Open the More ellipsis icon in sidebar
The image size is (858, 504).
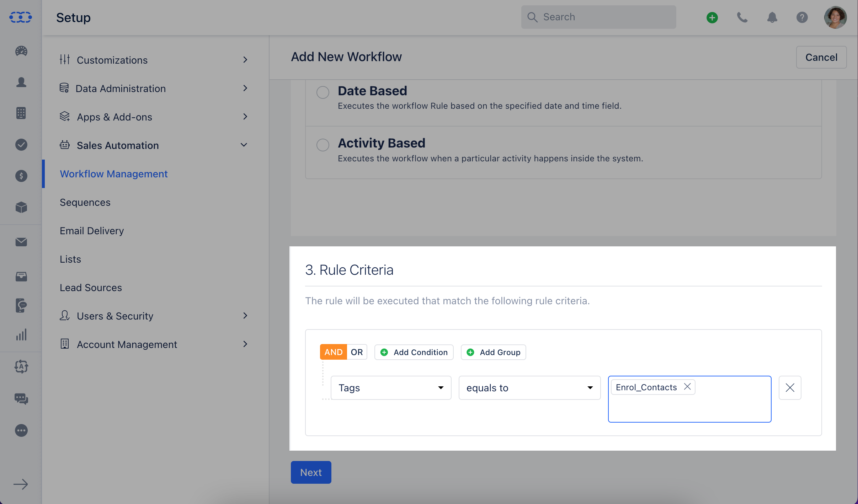tap(21, 430)
